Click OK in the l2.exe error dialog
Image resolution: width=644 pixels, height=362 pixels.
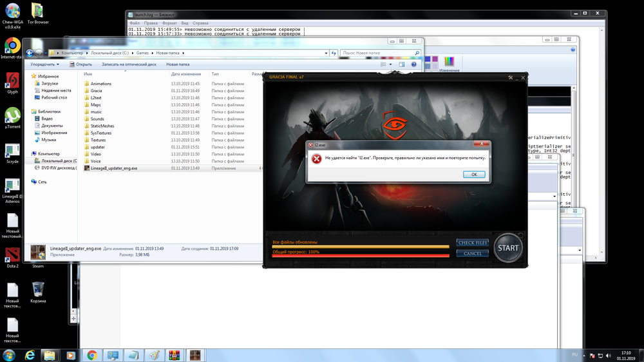point(474,175)
